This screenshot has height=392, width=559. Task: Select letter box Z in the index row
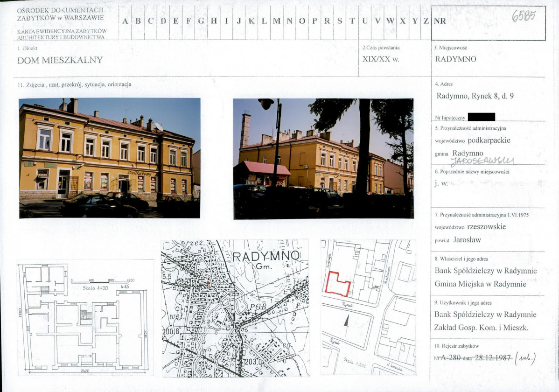point(426,21)
